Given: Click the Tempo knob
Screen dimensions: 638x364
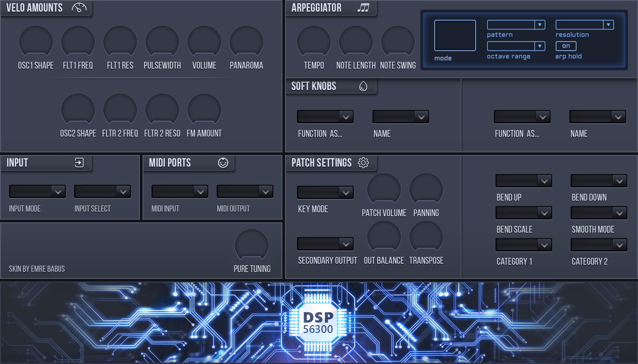Looking at the screenshot, I should click(314, 42).
